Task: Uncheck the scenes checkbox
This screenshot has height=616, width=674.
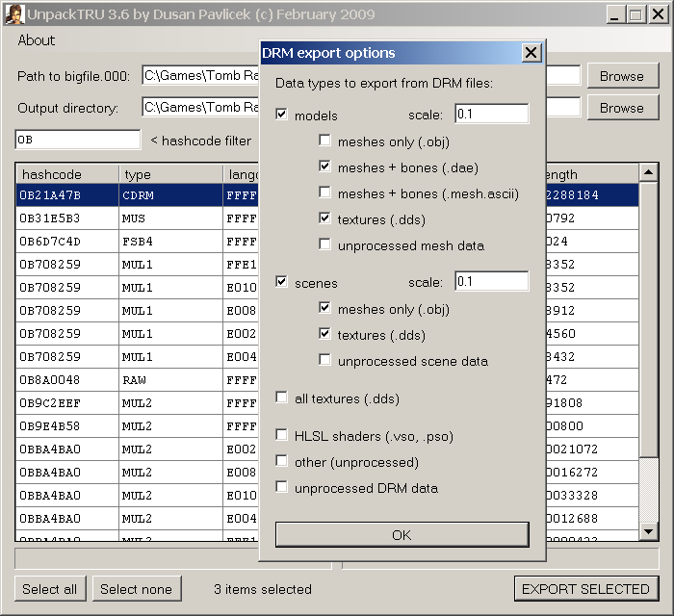Action: coord(282,283)
